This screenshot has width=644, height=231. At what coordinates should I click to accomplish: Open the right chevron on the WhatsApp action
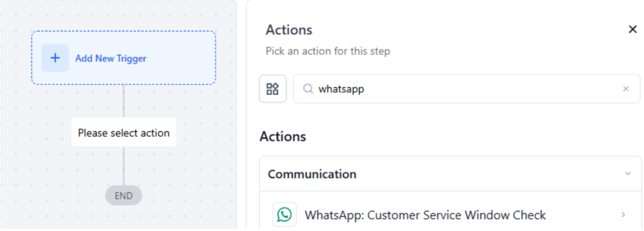[x=624, y=215]
